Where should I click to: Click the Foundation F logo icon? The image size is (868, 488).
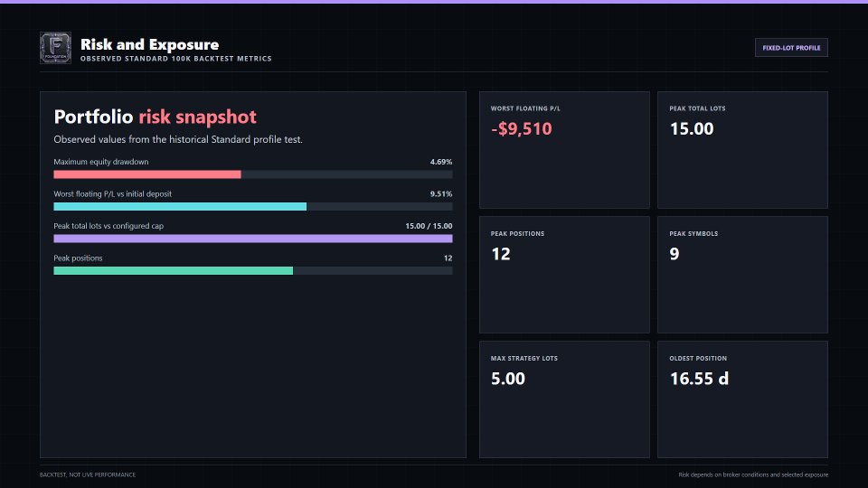pos(55,48)
